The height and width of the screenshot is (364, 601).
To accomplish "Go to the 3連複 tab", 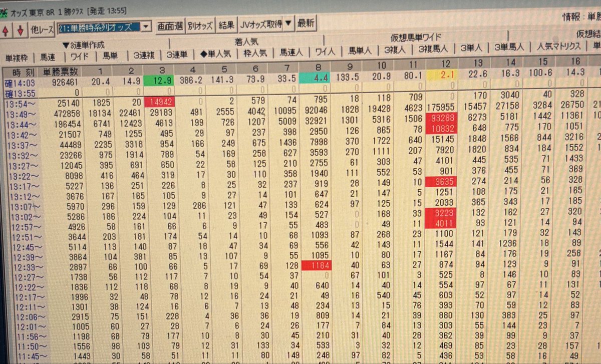I will tap(144, 55).
